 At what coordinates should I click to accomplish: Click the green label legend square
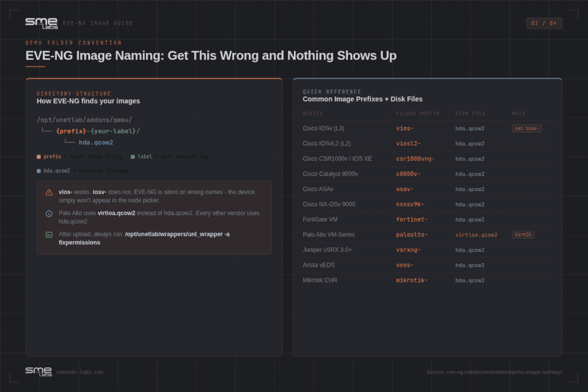point(133,157)
